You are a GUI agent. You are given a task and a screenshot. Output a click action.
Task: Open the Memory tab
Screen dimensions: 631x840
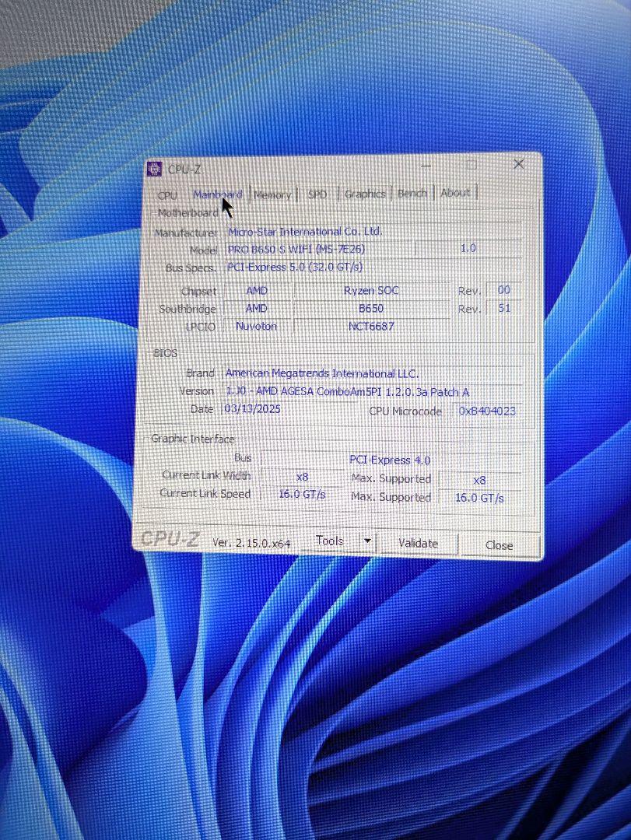point(273,194)
